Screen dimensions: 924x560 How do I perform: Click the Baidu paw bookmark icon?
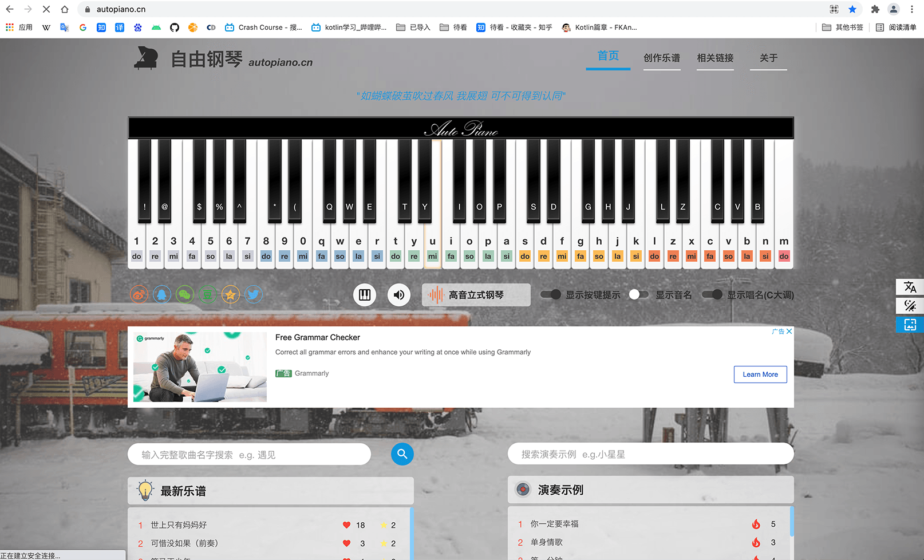(138, 27)
